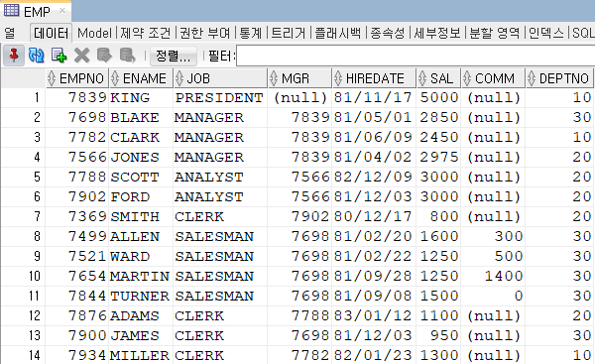Show the 세부정보 tab
595x364 pixels.
(x=437, y=34)
